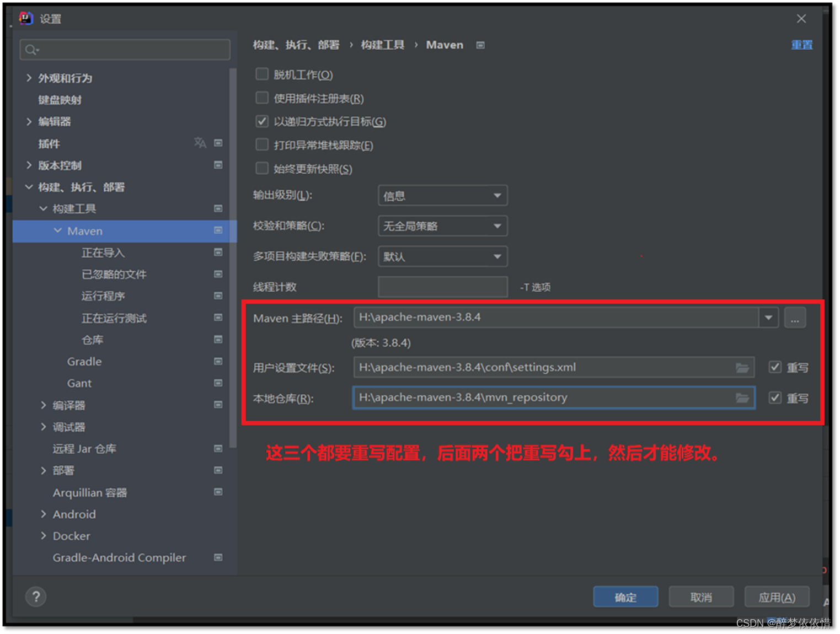The width and height of the screenshot is (840, 634).
Task: Expand 版本控制 tree node
Action: 29,165
